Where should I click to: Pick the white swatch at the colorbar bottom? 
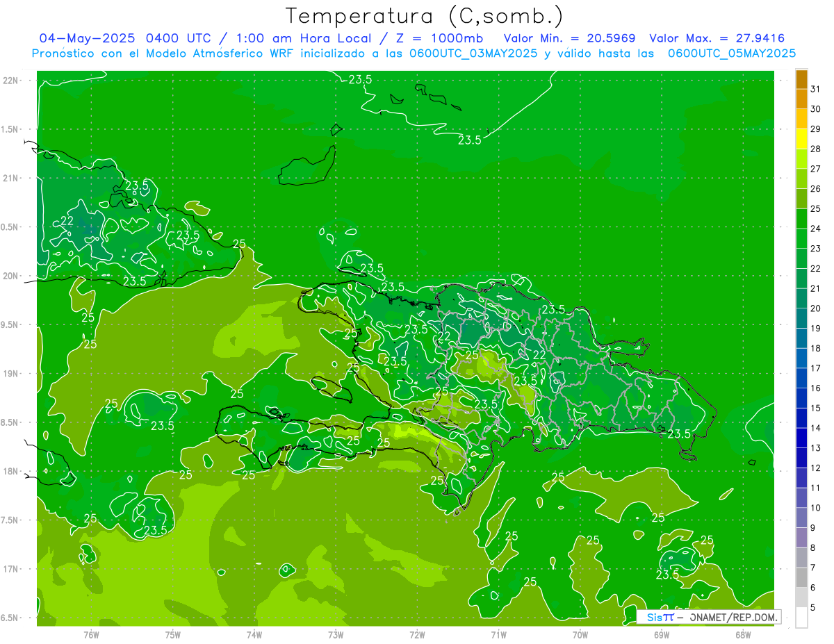pos(801,618)
